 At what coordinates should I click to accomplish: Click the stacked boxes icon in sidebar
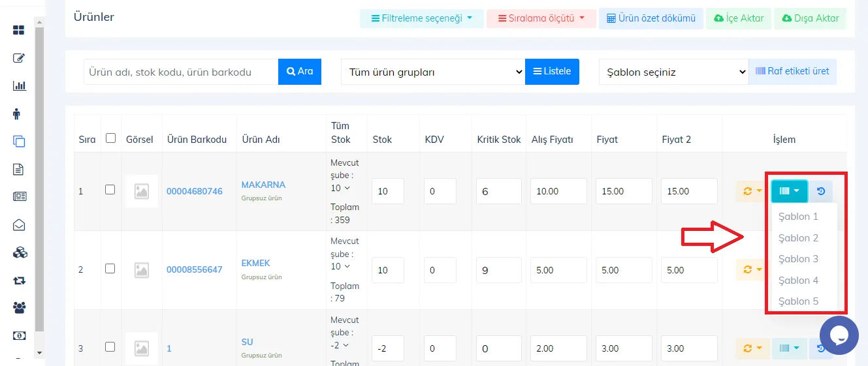coord(20,252)
